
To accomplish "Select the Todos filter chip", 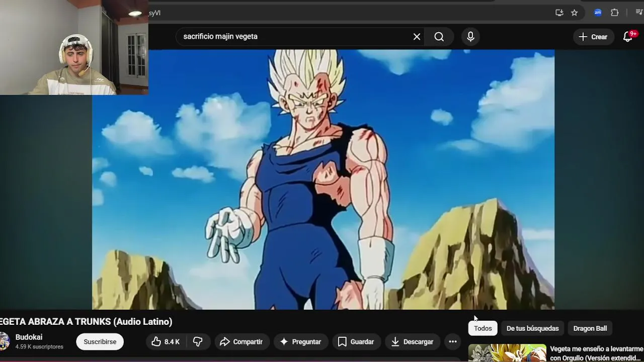I will 482,328.
